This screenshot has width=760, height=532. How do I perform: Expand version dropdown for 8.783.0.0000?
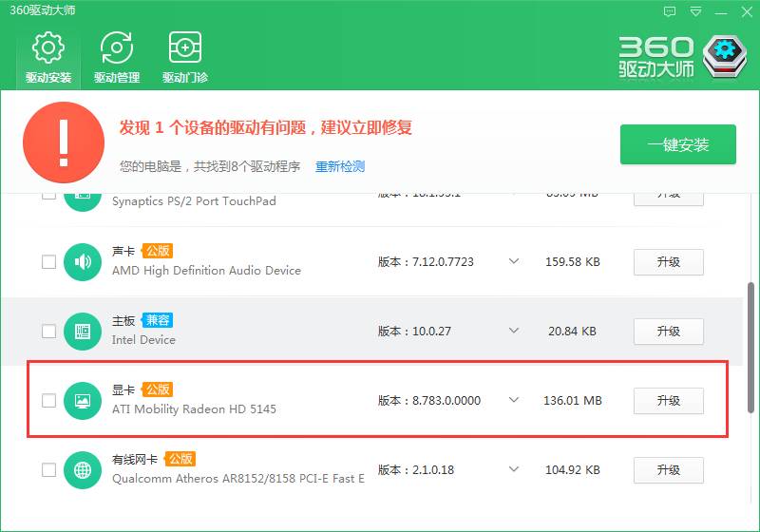(514, 400)
